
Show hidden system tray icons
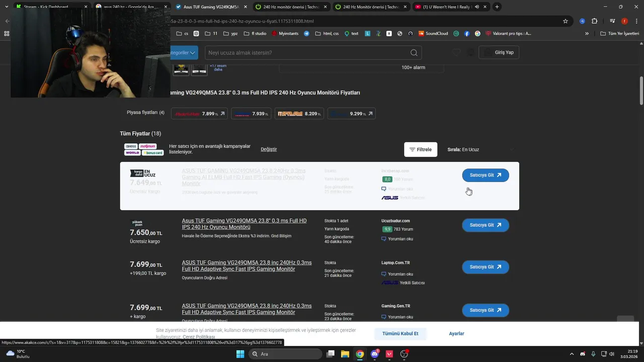click(x=571, y=354)
